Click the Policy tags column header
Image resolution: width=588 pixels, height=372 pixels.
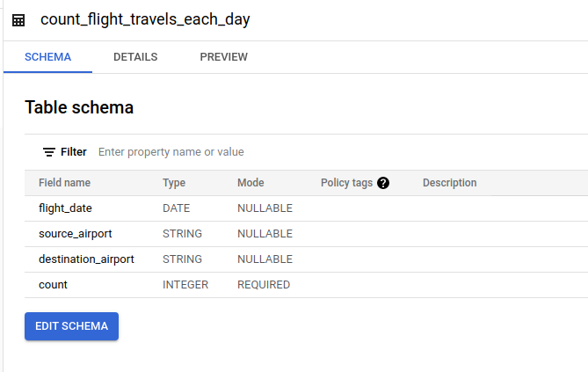[346, 183]
